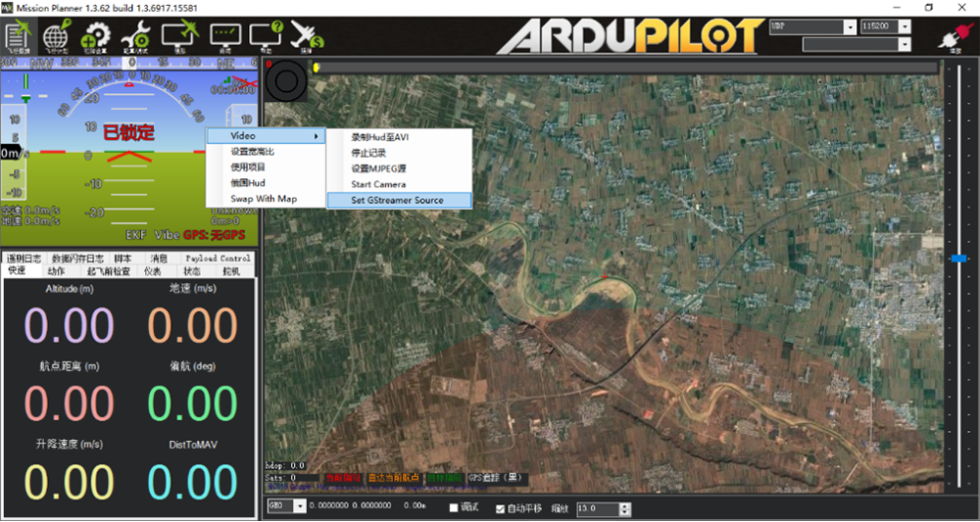Click the 缩放 zoom value field
Image resolution: width=980 pixels, height=522 pixels.
pyautogui.click(x=598, y=509)
